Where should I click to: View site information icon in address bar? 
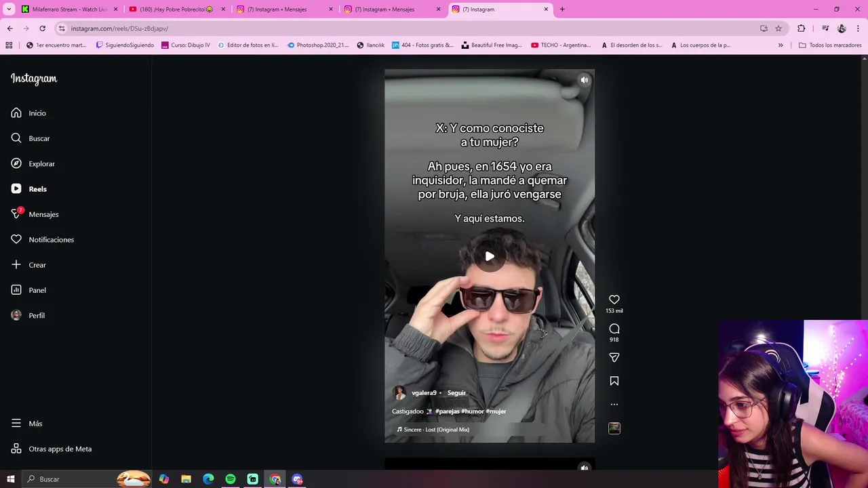pos(62,28)
